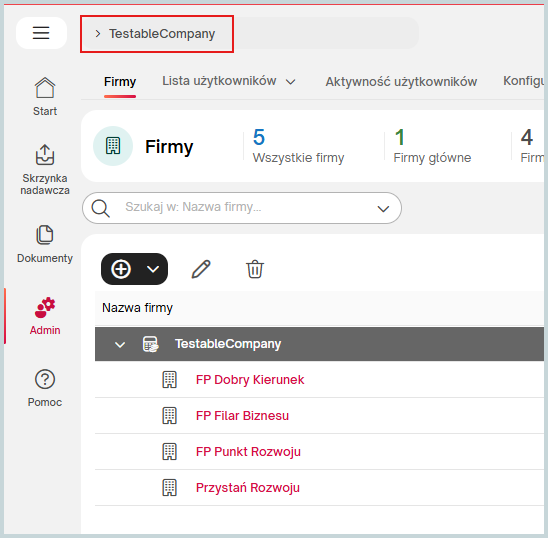This screenshot has height=538, width=548.
Task: Open Przystań Rozwoju company link
Action: coord(248,488)
